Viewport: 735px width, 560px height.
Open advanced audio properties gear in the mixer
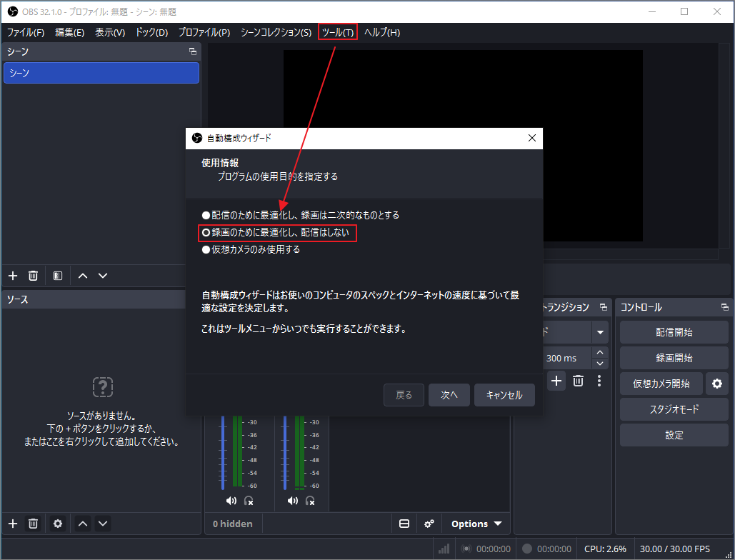[429, 524]
